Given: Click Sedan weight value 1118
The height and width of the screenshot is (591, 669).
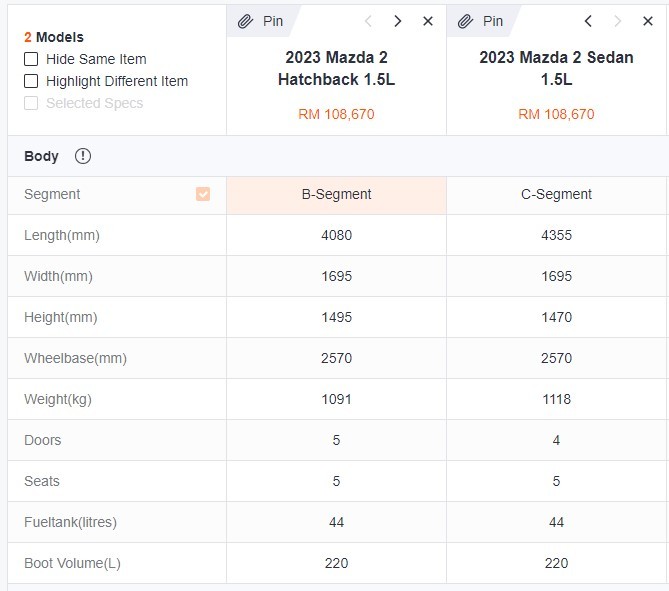Looking at the screenshot, I should pos(556,399).
